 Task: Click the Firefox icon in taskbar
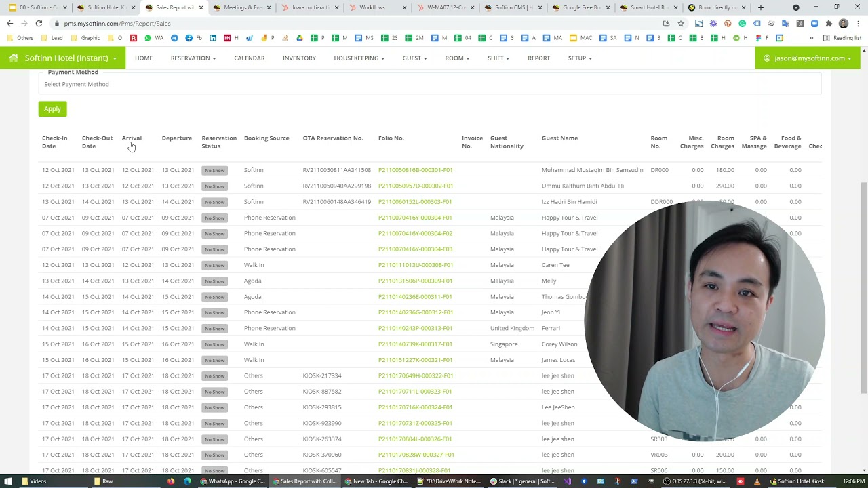pyautogui.click(x=171, y=481)
